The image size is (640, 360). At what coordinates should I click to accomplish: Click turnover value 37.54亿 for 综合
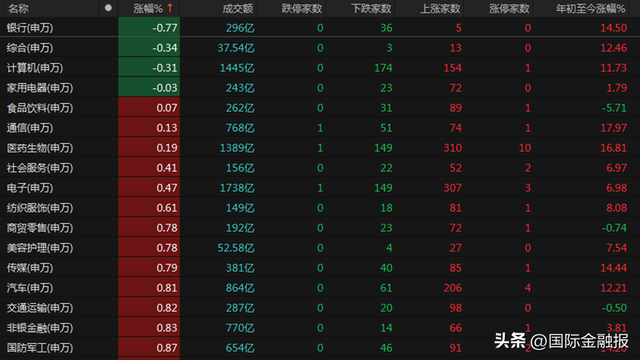point(236,48)
